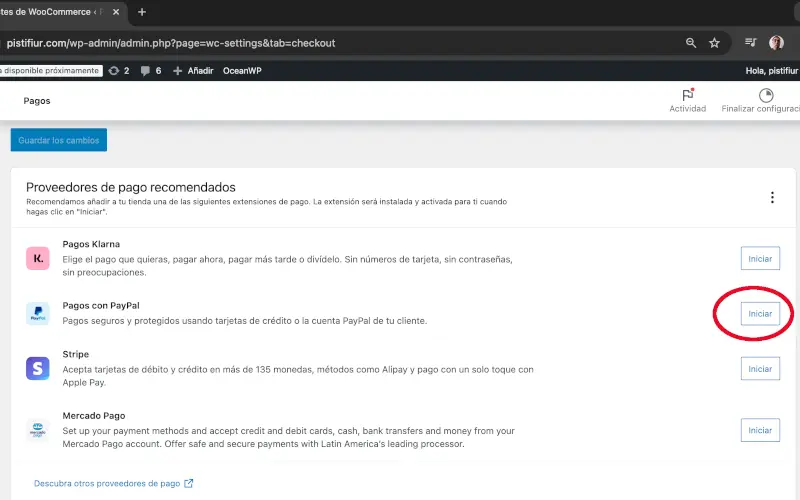Click the Pagos Klarna title text

coord(91,244)
